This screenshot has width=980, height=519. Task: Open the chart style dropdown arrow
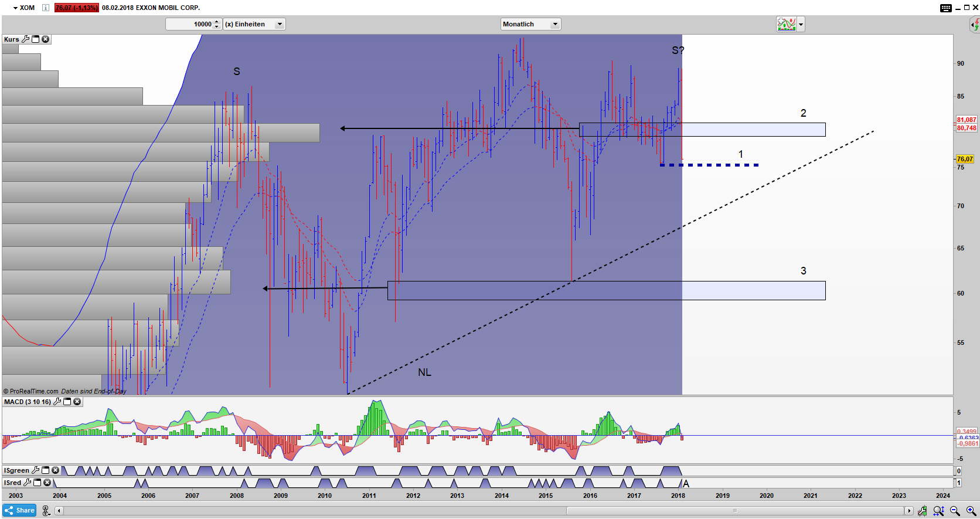pyautogui.click(x=801, y=24)
